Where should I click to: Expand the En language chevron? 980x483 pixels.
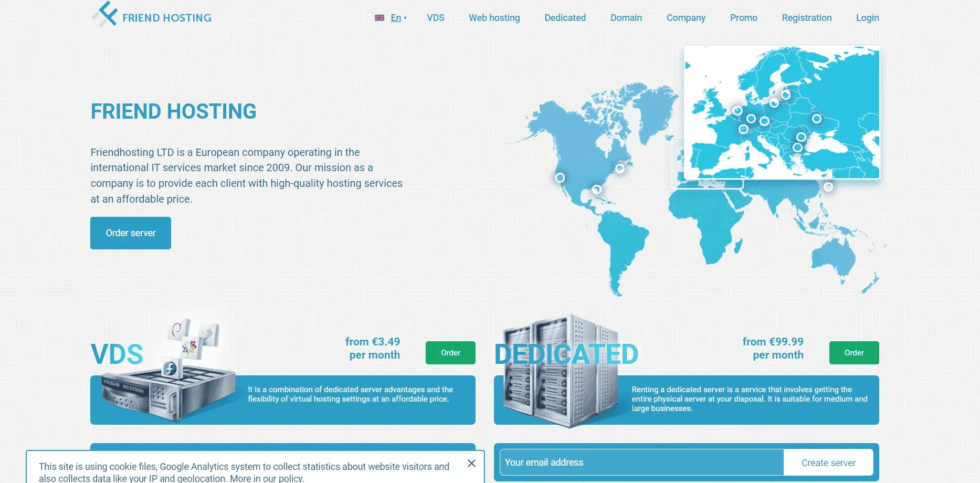pos(405,17)
